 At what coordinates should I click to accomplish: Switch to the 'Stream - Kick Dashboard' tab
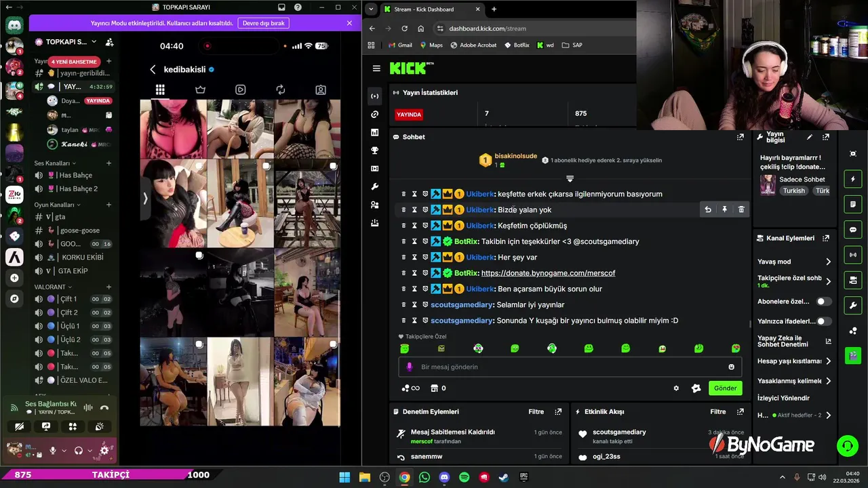(432, 9)
